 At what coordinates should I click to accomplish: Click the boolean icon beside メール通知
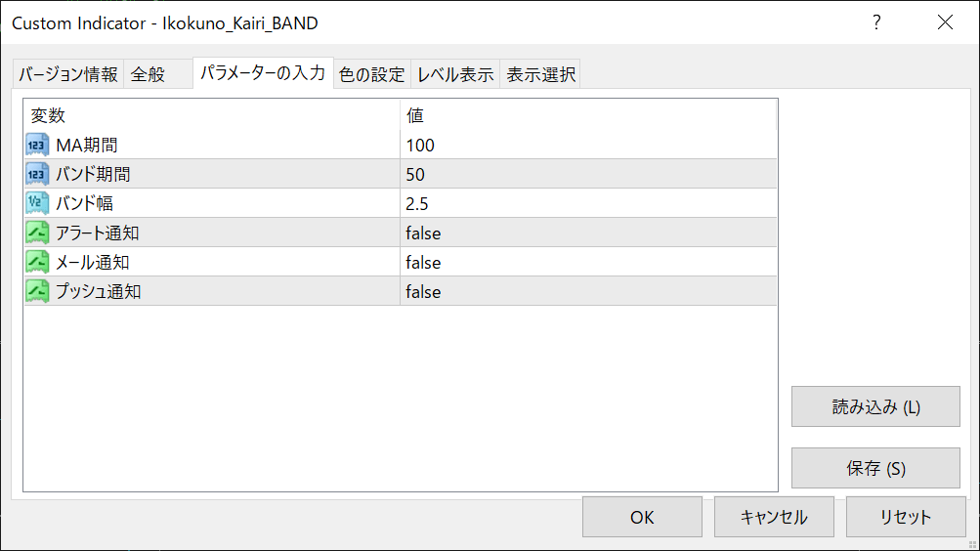tap(37, 263)
